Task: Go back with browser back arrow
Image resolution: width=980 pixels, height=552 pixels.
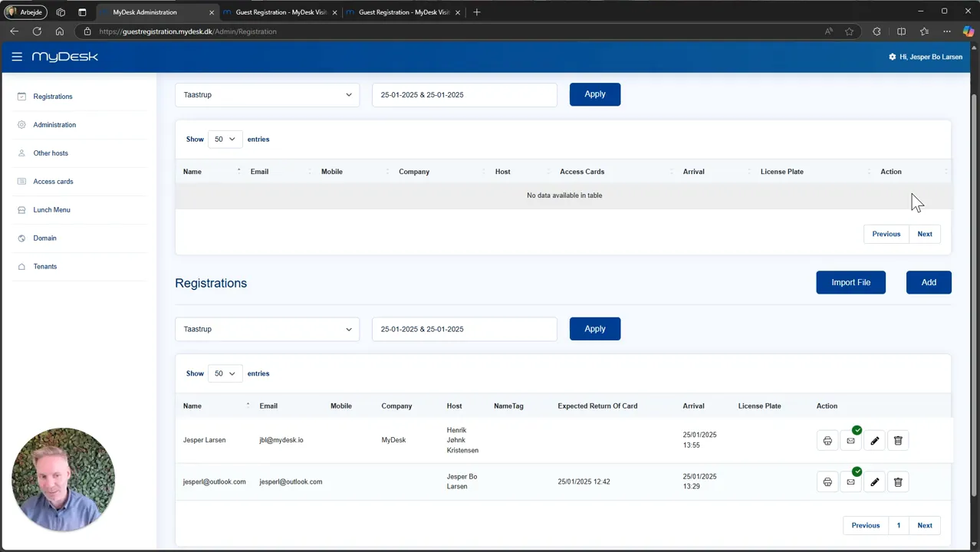Action: click(14, 31)
